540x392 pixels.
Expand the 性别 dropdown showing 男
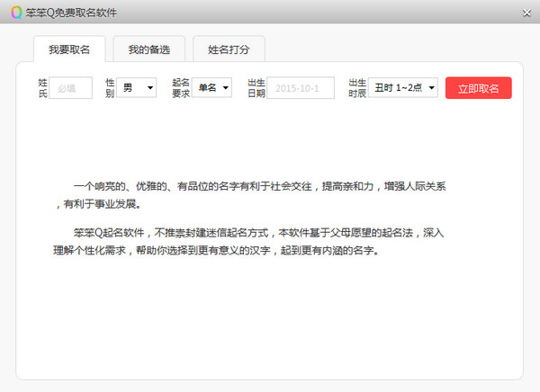pos(138,88)
